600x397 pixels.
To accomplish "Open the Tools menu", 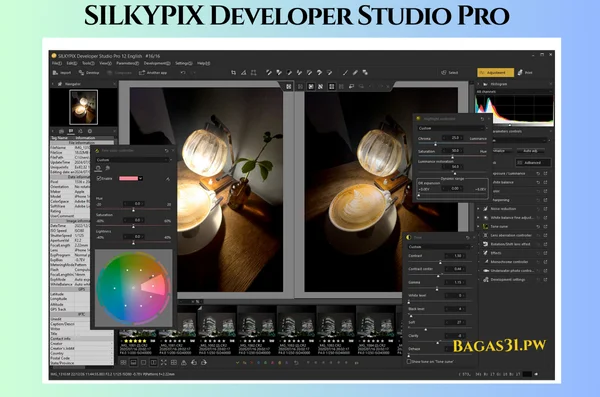I will pyautogui.click(x=88, y=63).
